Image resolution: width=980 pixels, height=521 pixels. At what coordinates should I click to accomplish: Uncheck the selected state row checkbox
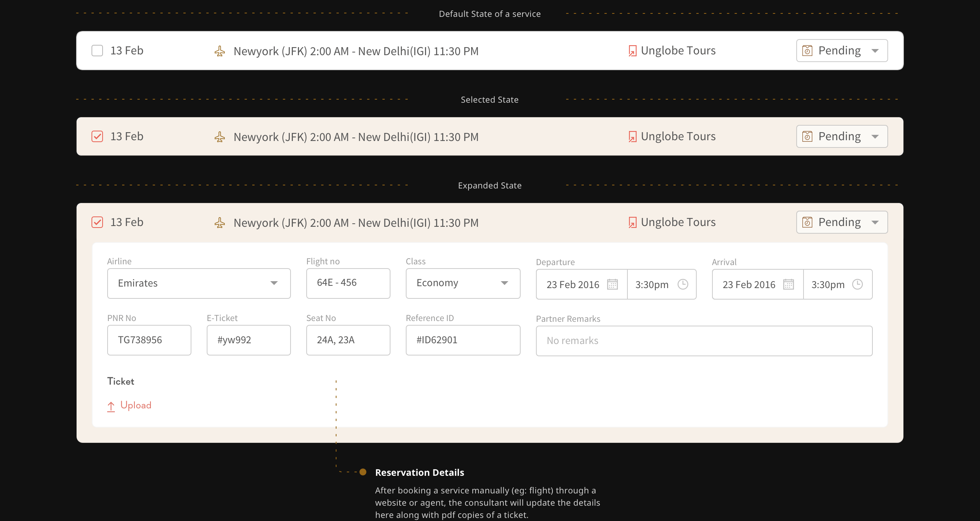[x=97, y=136]
